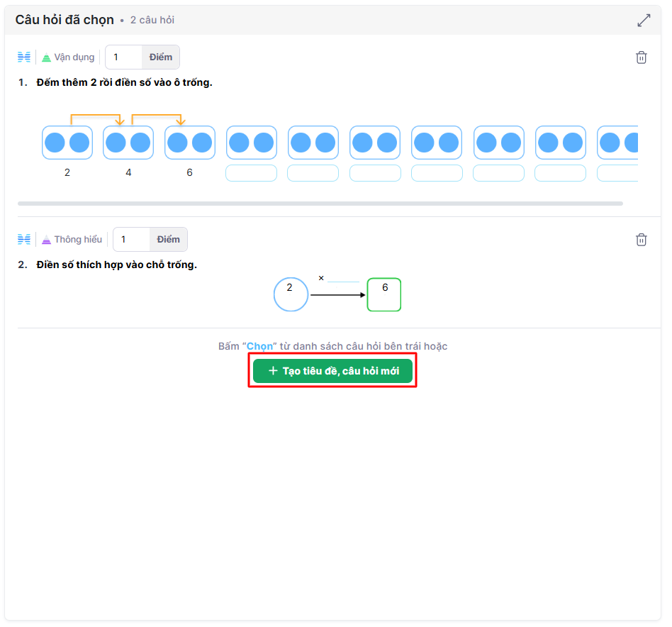Focus the score input of question 1
This screenshot has height=627, width=672.
click(x=124, y=57)
